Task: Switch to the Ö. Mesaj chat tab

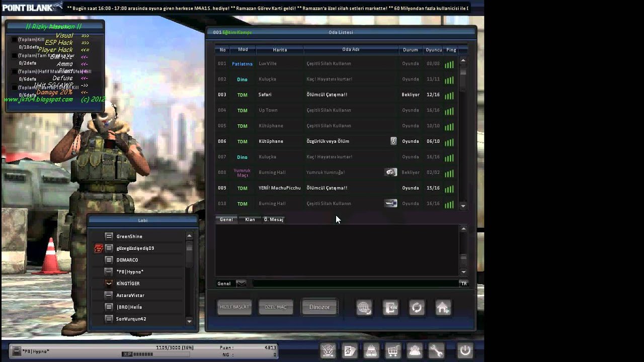Action: click(274, 220)
